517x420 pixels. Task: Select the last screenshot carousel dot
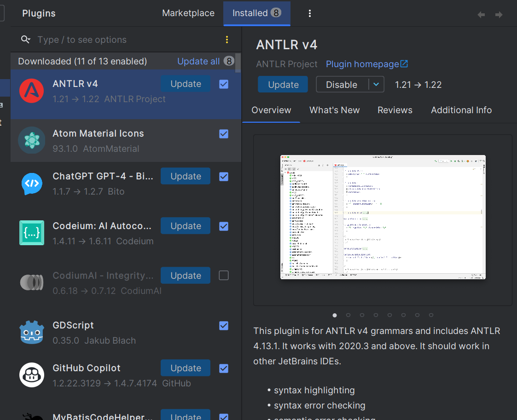pos(431,315)
